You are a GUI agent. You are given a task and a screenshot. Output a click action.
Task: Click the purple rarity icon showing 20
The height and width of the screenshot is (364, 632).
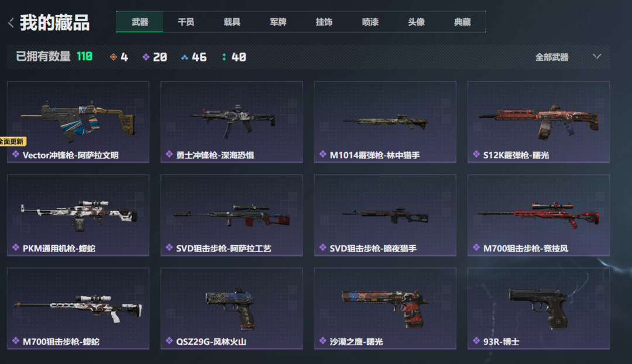coord(146,57)
